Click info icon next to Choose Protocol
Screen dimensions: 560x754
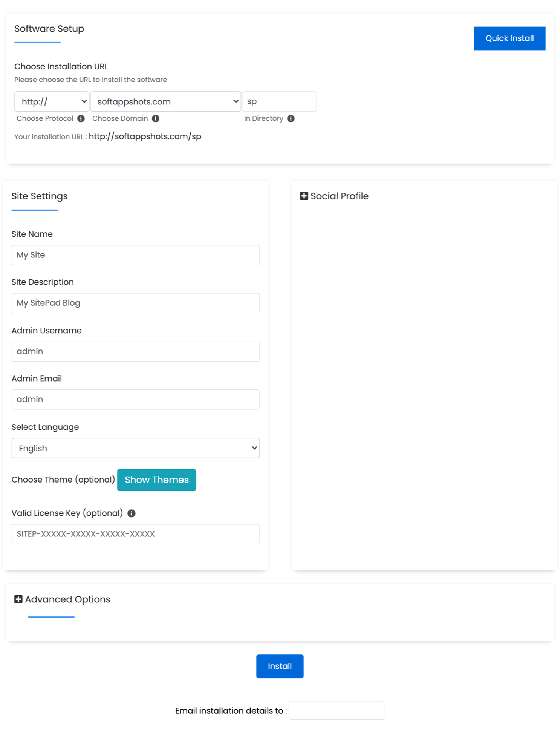(x=81, y=118)
